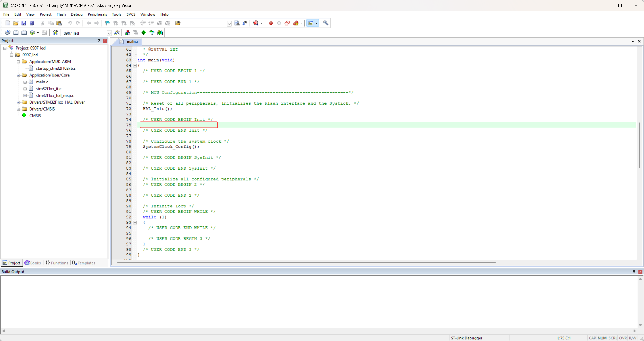Open Options for Target magic wand

point(117,32)
